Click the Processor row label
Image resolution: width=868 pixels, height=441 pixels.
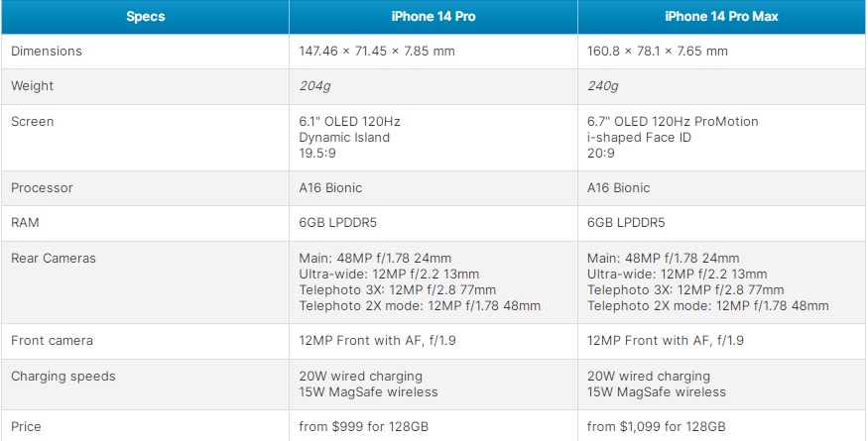pyautogui.click(x=42, y=188)
